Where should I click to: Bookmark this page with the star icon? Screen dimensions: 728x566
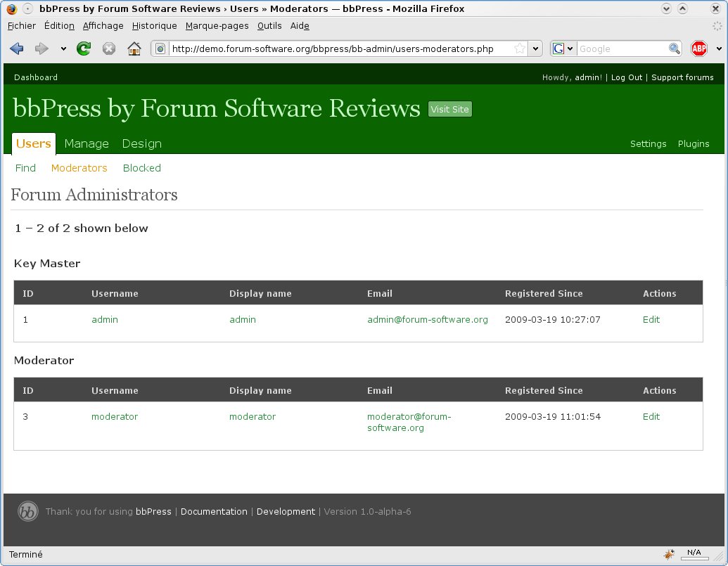pos(520,49)
